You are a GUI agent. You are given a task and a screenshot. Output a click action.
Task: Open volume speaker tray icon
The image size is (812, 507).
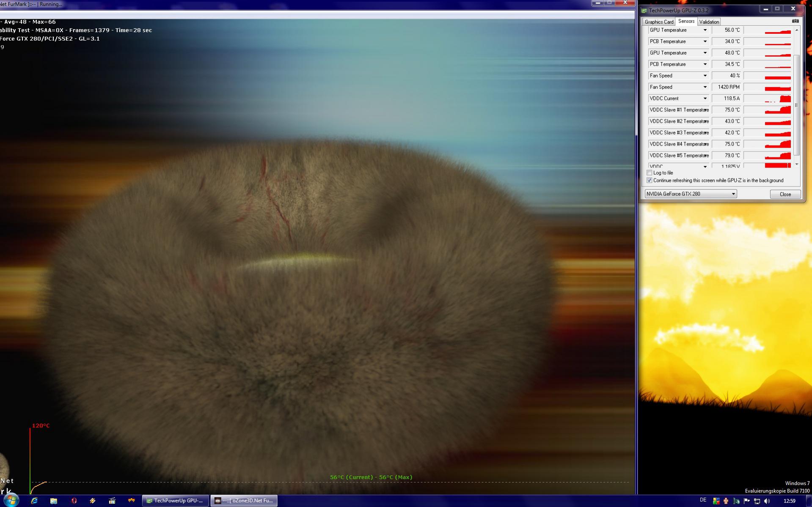click(767, 501)
